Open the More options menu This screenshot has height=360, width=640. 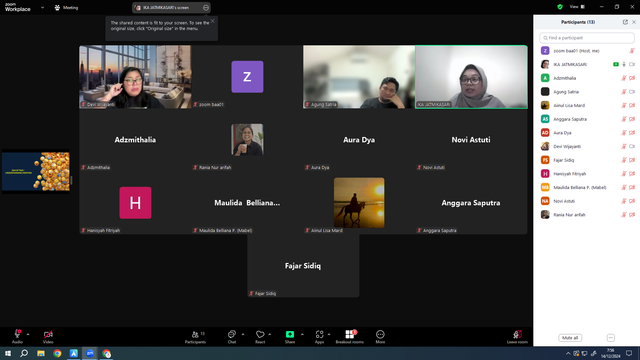(x=380, y=336)
